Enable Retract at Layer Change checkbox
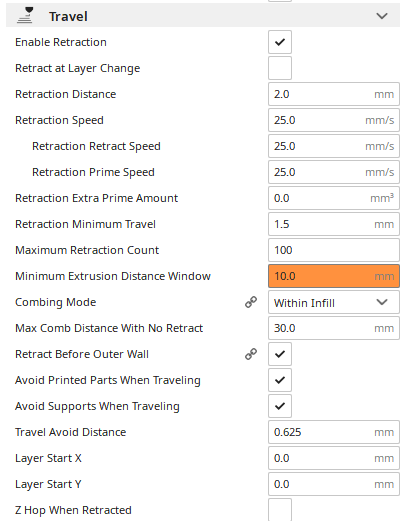 [x=280, y=68]
